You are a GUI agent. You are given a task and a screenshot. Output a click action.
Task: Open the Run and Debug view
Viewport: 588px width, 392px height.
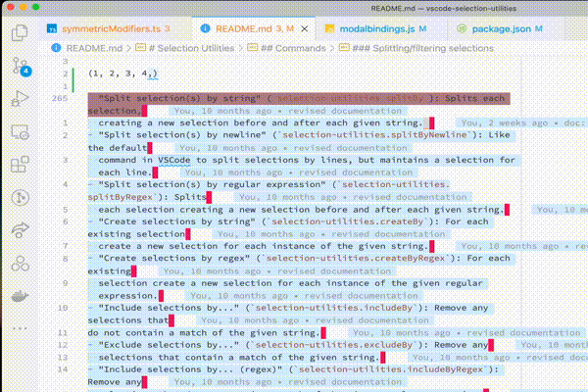20,99
